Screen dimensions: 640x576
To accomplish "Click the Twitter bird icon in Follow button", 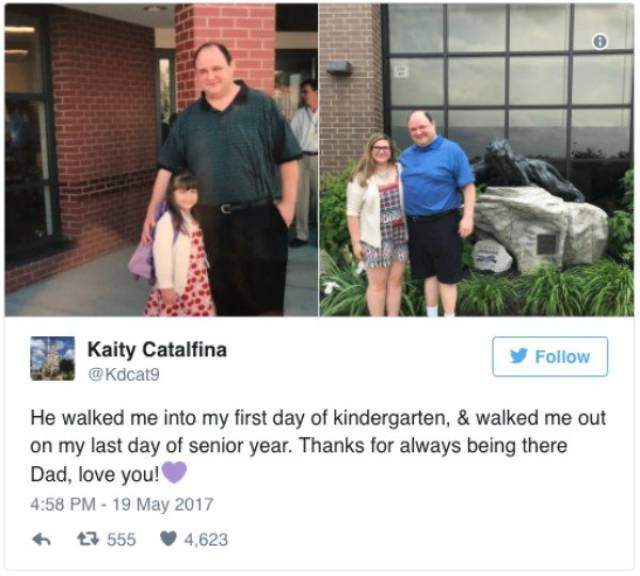I will pyautogui.click(x=519, y=356).
